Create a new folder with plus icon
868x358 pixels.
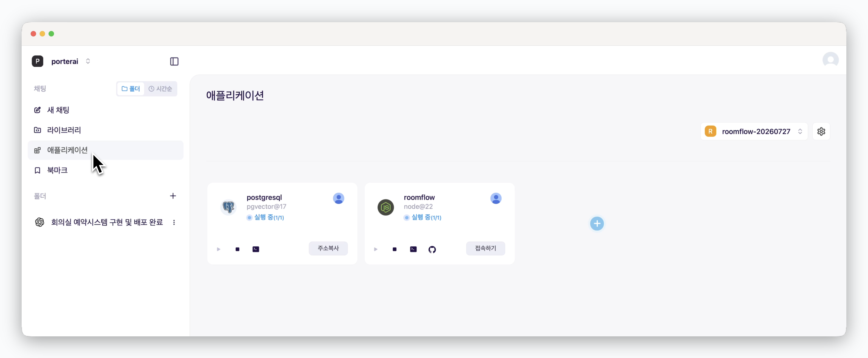[x=173, y=196]
